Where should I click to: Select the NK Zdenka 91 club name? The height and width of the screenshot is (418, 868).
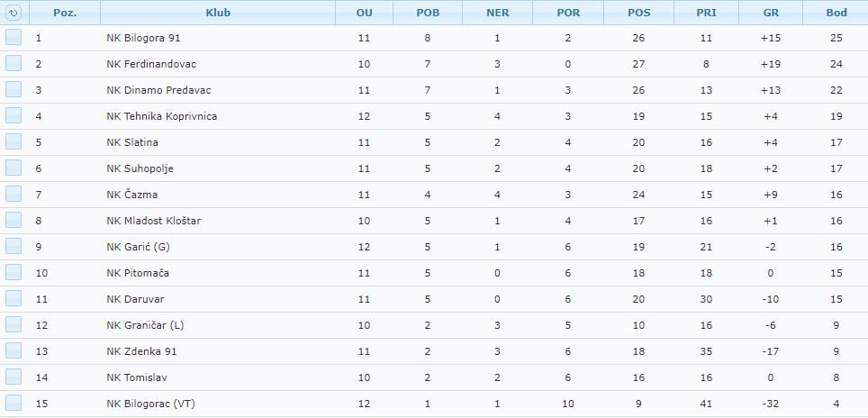tap(141, 351)
